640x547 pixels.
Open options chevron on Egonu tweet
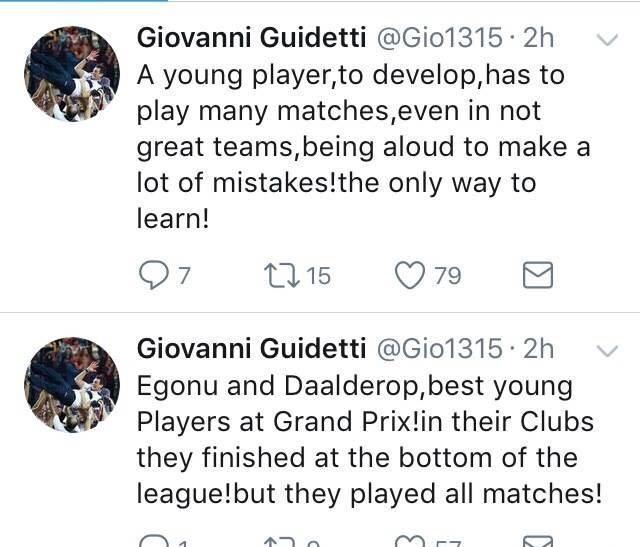click(x=607, y=351)
